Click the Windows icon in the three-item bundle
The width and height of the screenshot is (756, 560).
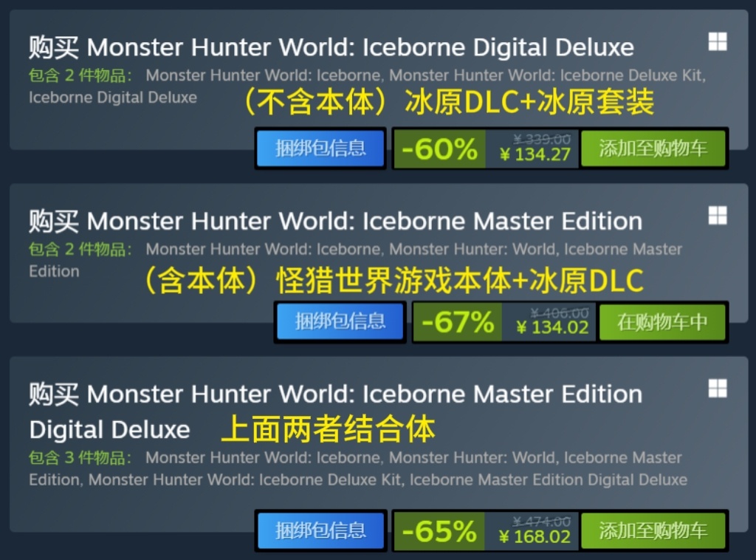[718, 389]
